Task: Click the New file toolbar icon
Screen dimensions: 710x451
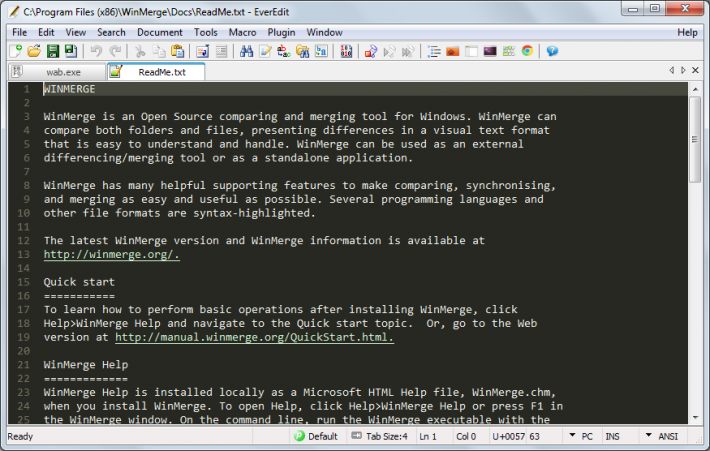Action: (16, 51)
